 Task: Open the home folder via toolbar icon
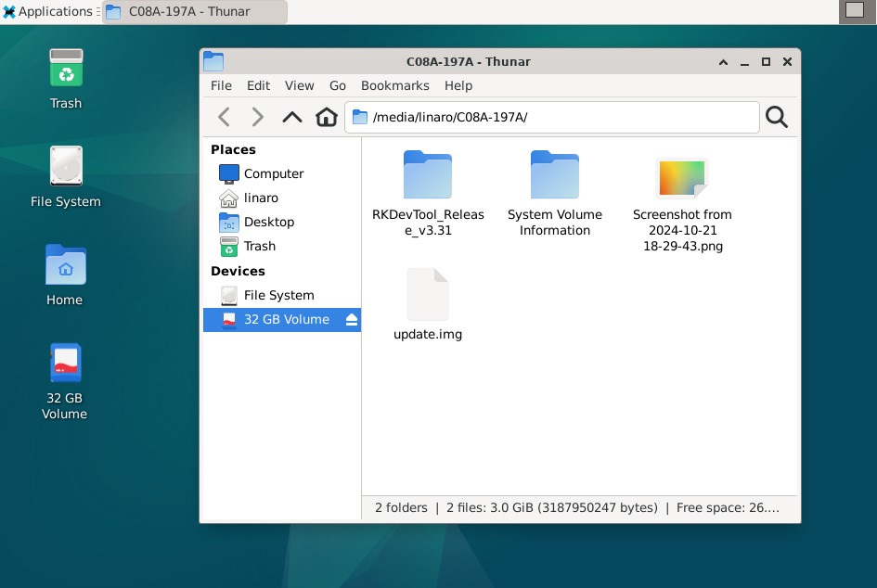(x=325, y=116)
